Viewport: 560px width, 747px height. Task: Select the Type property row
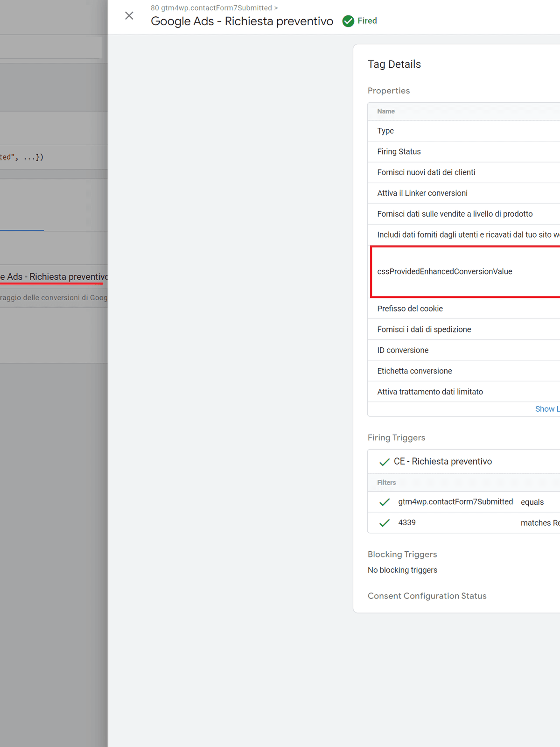pyautogui.click(x=385, y=131)
